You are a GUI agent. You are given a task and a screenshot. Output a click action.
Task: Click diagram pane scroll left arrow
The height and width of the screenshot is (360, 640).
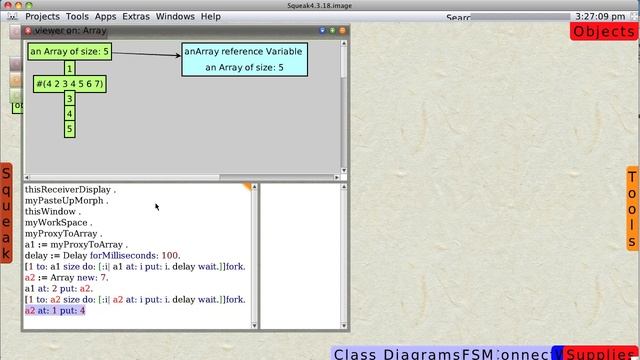tap(27, 178)
